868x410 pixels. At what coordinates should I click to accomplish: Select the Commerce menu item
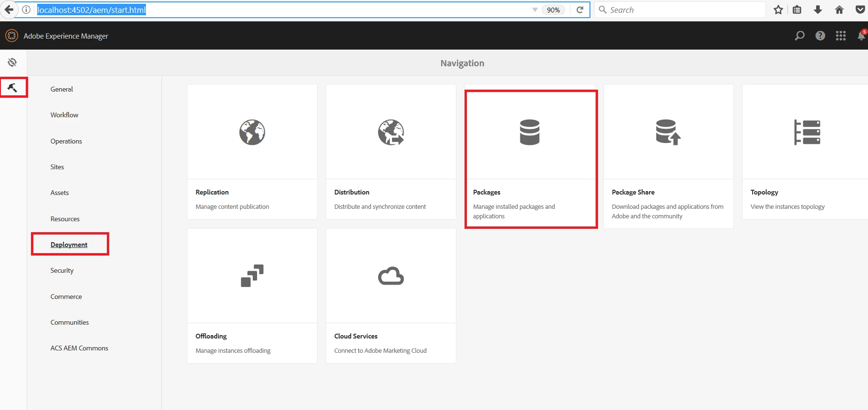click(x=66, y=297)
